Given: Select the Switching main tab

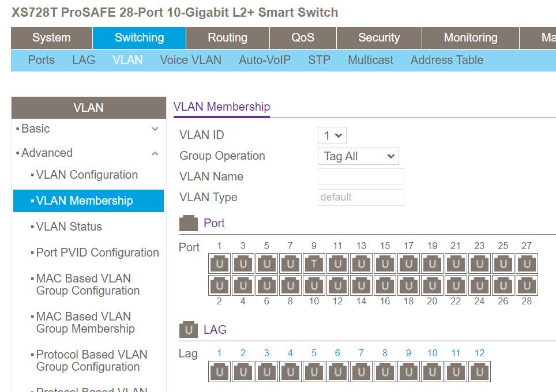Looking at the screenshot, I should [x=140, y=37].
